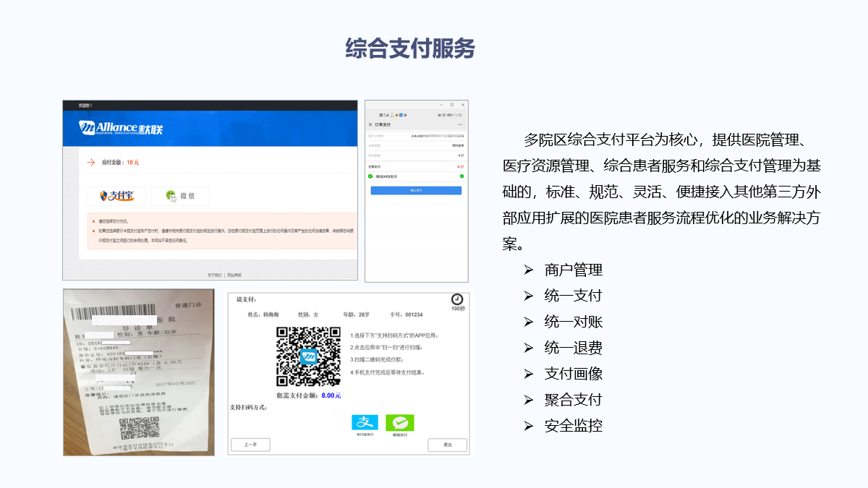Select the 支付宝 (Alipay) payment option
Image resolution: width=868 pixels, height=488 pixels.
coord(116,195)
